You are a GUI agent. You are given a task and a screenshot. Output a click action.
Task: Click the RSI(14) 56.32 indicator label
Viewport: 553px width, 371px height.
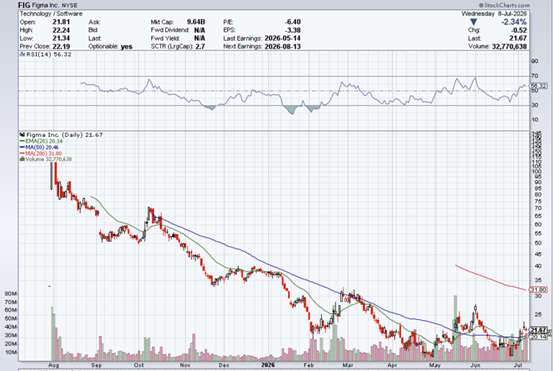[x=49, y=54]
